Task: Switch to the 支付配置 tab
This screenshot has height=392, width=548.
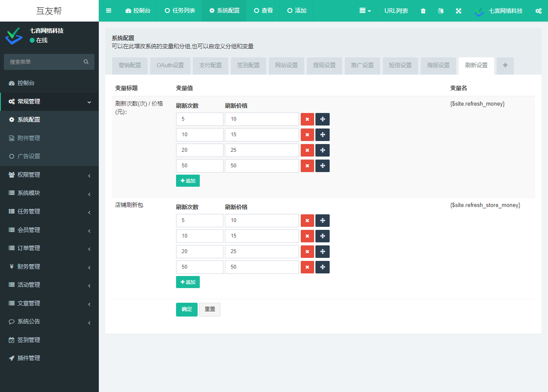Action: (x=210, y=66)
